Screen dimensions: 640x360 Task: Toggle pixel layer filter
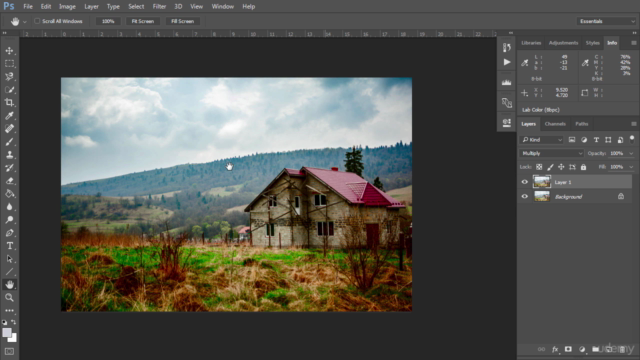pyautogui.click(x=572, y=140)
